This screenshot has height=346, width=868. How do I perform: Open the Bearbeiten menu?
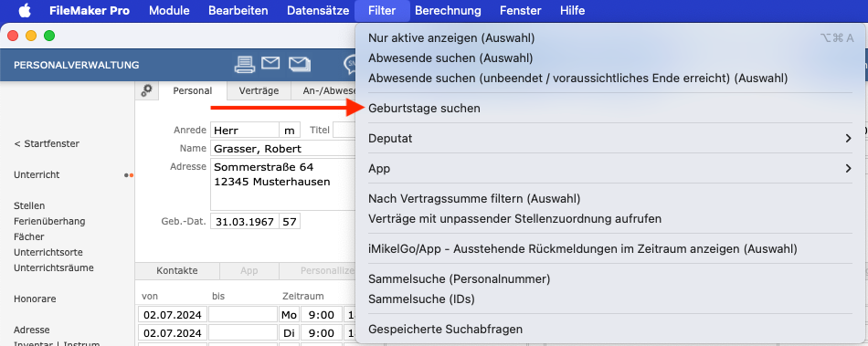coord(238,11)
